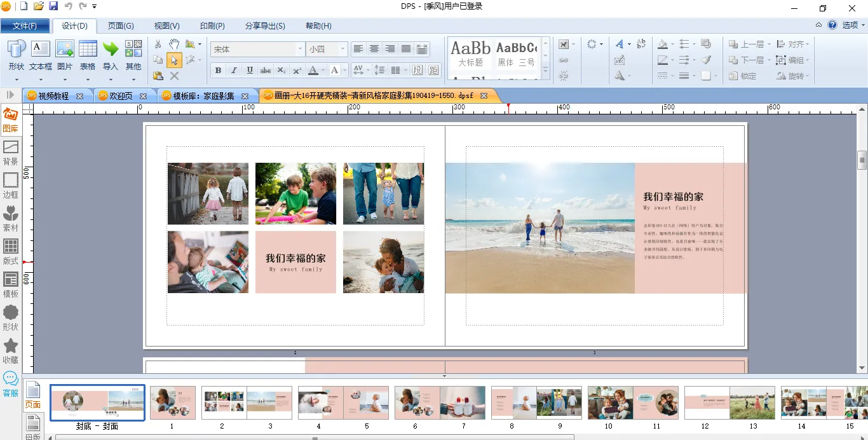Image resolution: width=868 pixels, height=440 pixels.
Task: Click the 文件(F) file button
Action: tap(25, 26)
